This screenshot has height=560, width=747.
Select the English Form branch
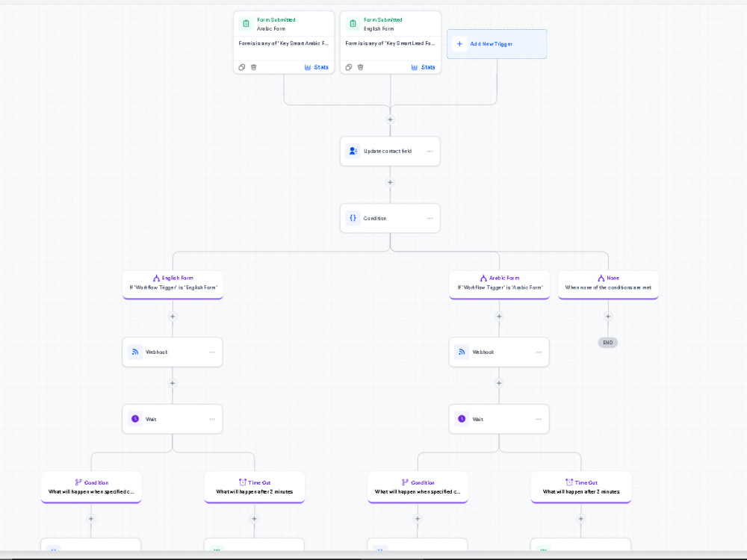173,284
